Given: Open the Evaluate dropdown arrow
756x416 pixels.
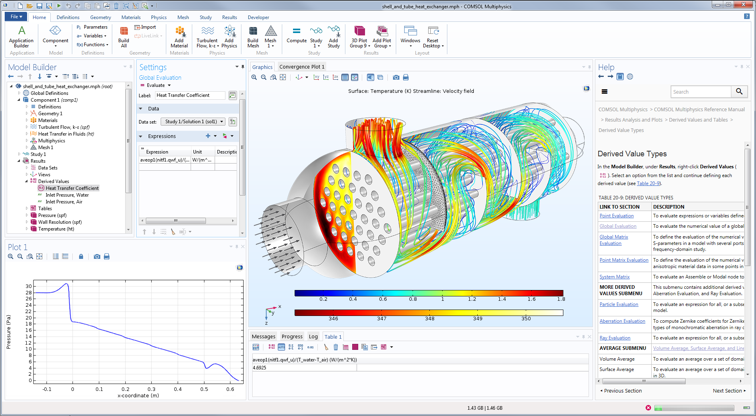Looking at the screenshot, I should (x=169, y=85).
